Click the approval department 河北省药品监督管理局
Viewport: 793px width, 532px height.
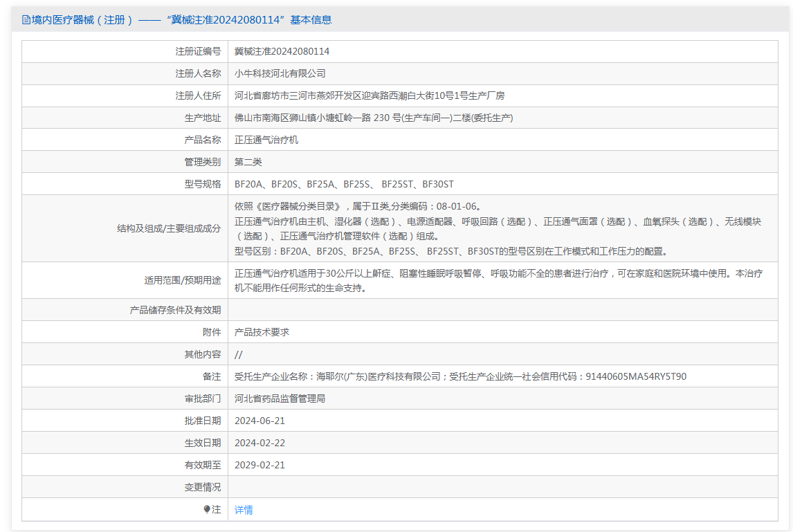pyautogui.click(x=280, y=398)
